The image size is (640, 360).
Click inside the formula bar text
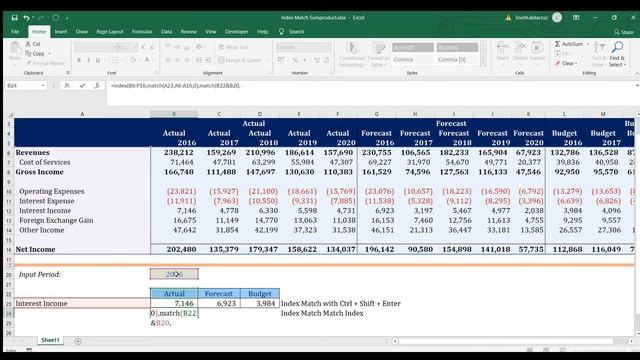point(176,86)
